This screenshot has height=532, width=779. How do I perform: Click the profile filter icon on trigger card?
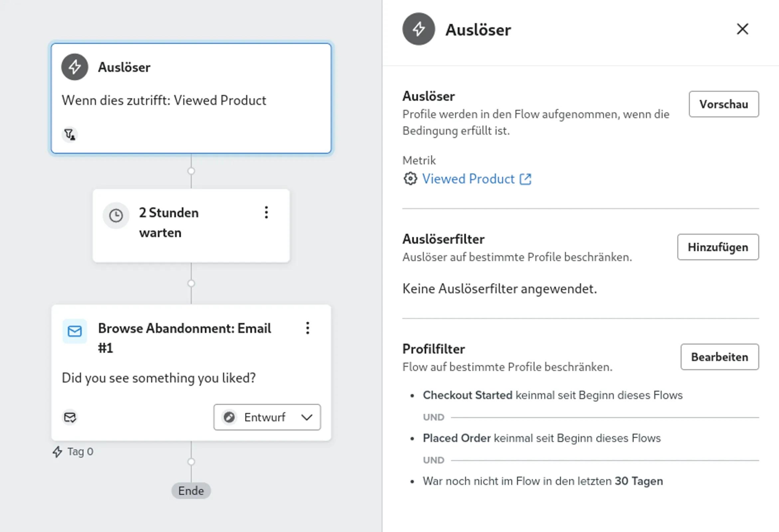[x=70, y=135]
